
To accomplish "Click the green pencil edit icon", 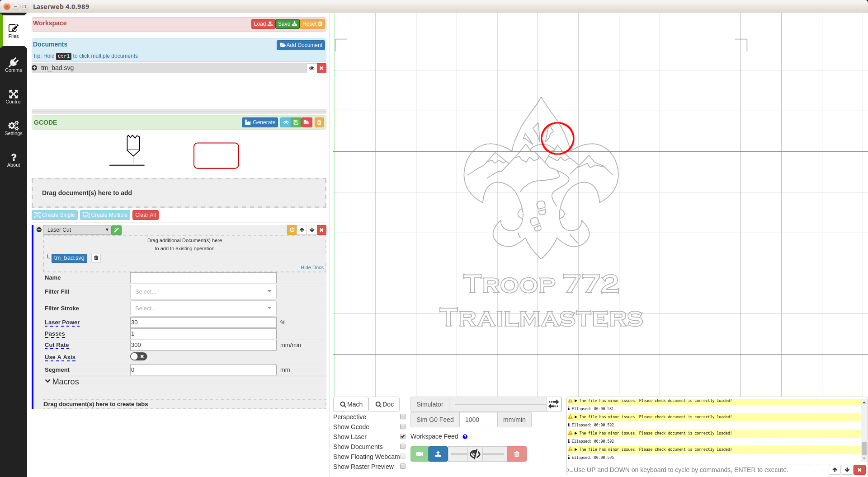I will point(116,230).
